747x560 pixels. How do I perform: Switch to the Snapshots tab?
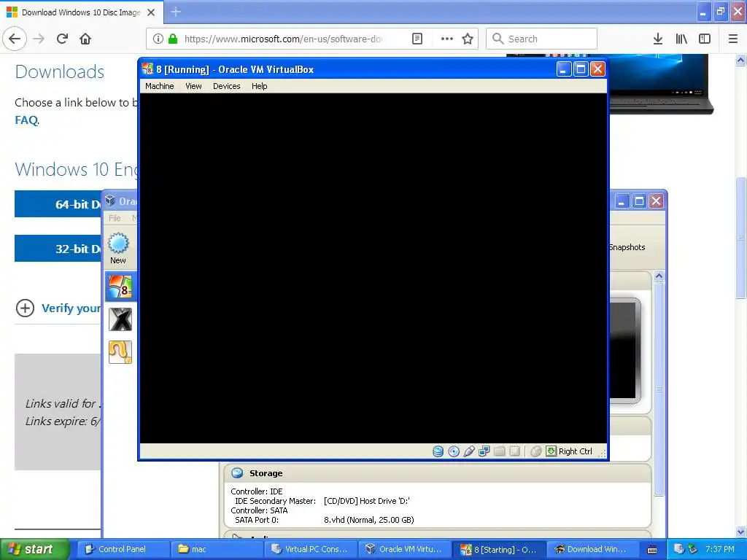(627, 247)
